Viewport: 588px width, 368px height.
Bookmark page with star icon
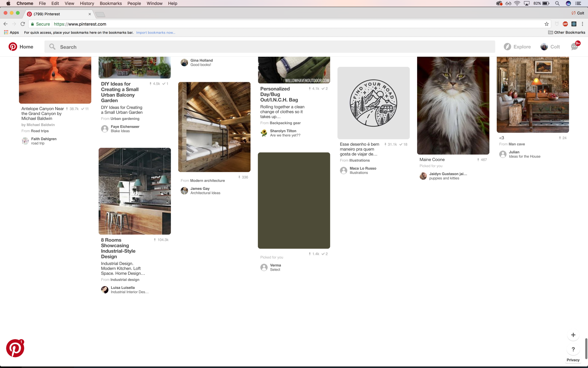tap(546, 24)
